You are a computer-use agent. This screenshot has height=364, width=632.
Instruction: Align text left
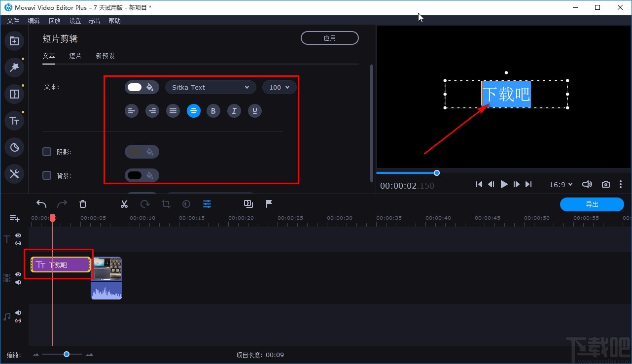point(132,111)
